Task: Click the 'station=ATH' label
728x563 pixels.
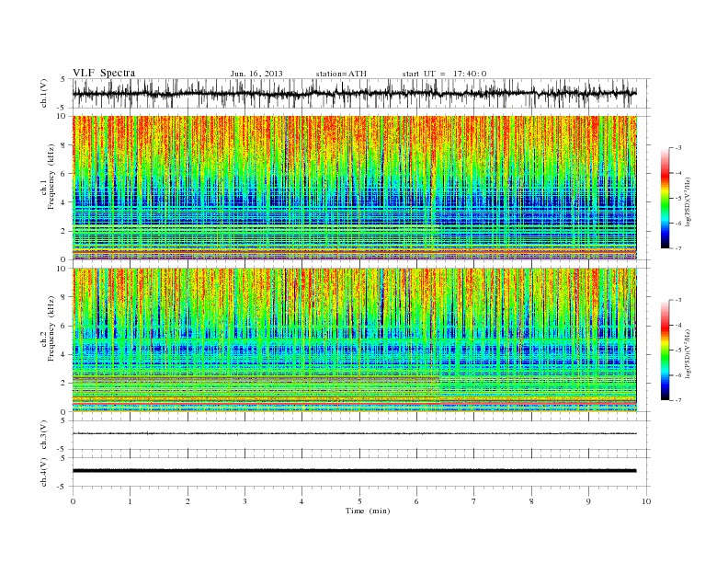Action: click(x=341, y=74)
